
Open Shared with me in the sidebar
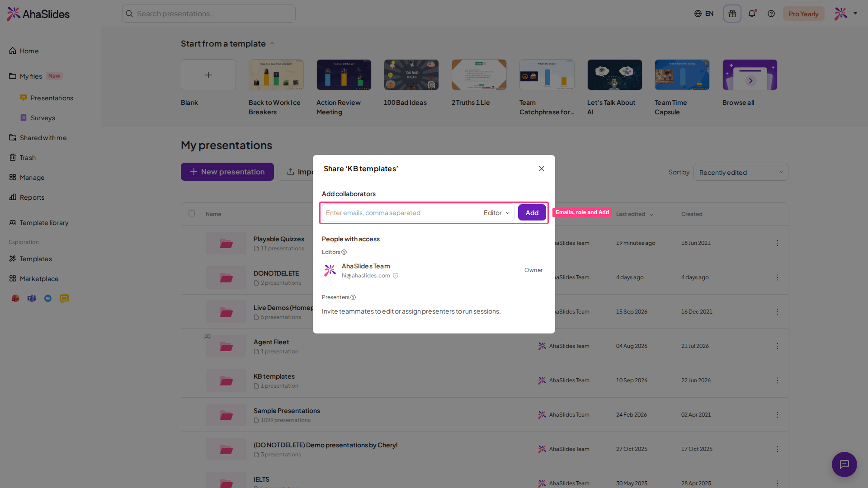(38, 138)
